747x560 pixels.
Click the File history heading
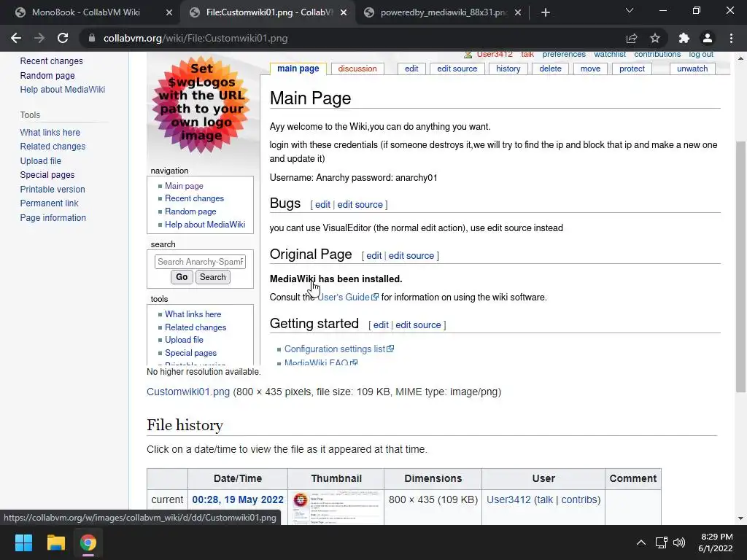point(185,425)
